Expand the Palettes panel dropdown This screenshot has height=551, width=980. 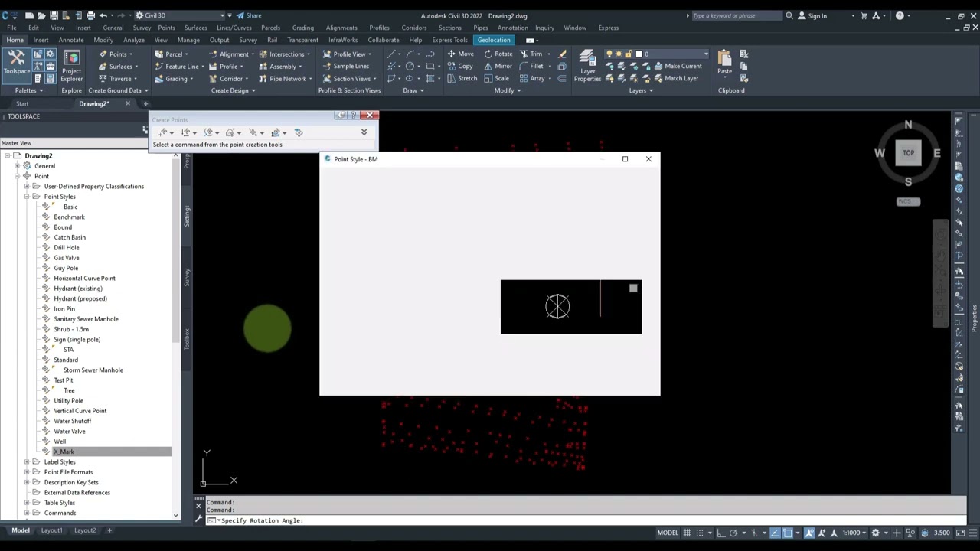click(x=28, y=90)
